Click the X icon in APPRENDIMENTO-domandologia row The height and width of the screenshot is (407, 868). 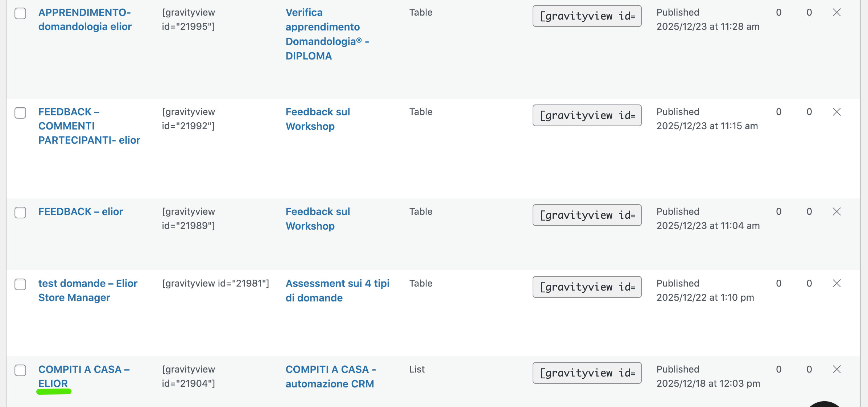837,12
